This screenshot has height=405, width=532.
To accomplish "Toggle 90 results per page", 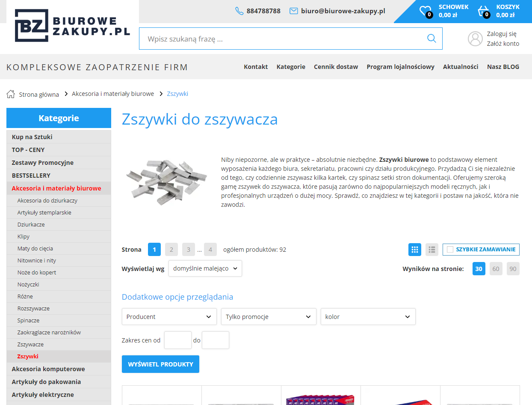I will [x=513, y=268].
